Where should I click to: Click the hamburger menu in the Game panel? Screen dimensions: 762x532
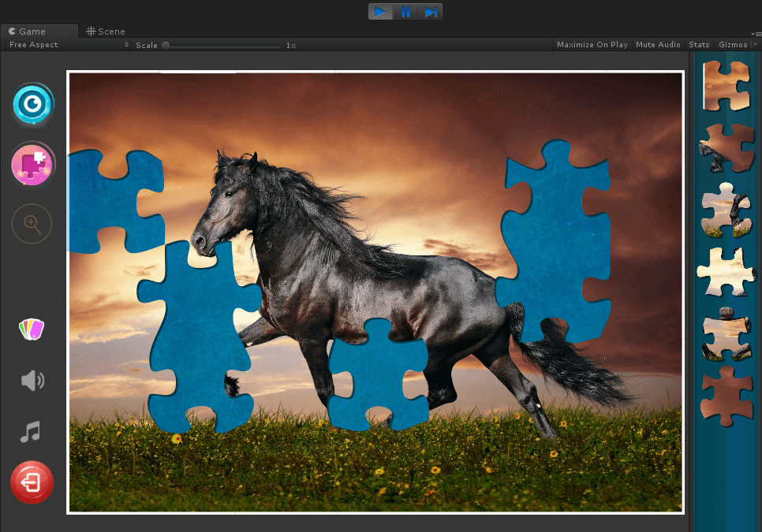click(756, 33)
